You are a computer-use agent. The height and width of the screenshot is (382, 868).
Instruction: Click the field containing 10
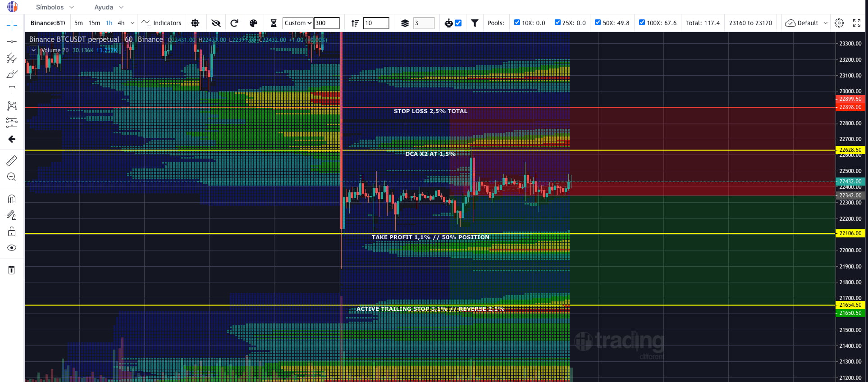(376, 23)
